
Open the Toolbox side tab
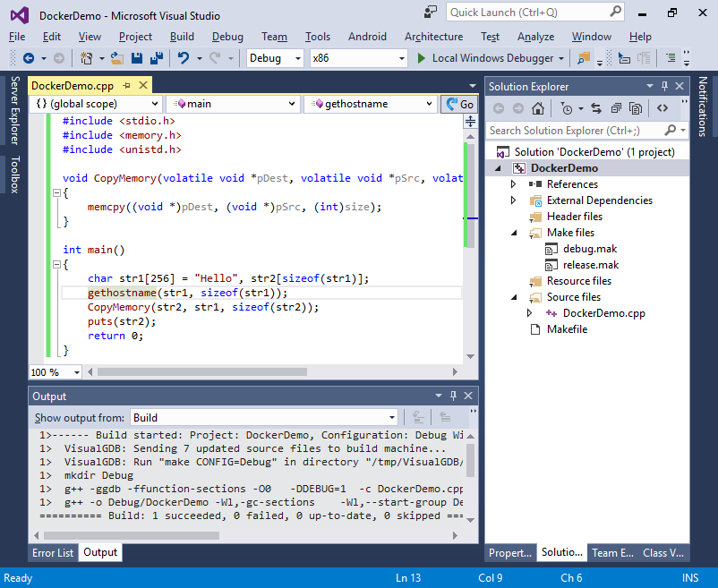click(x=15, y=175)
